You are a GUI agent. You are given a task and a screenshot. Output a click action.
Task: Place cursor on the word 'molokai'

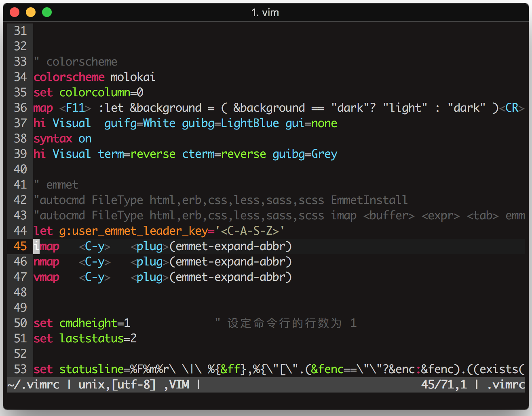133,77
